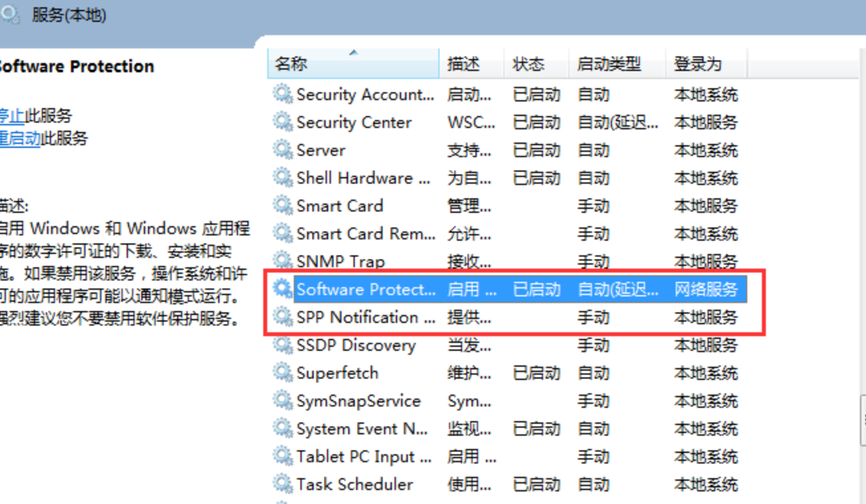Click the 已启动 status of Task Scheduler
This screenshot has height=504, width=866.
(536, 484)
